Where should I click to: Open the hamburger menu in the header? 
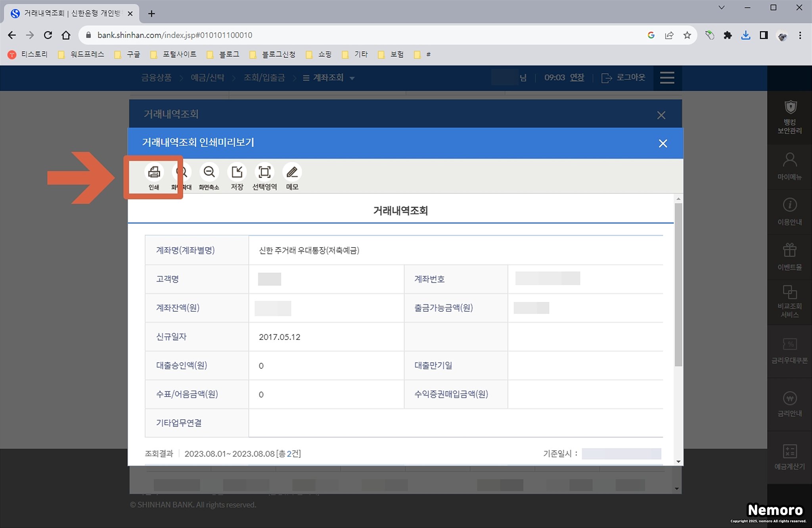pos(667,78)
